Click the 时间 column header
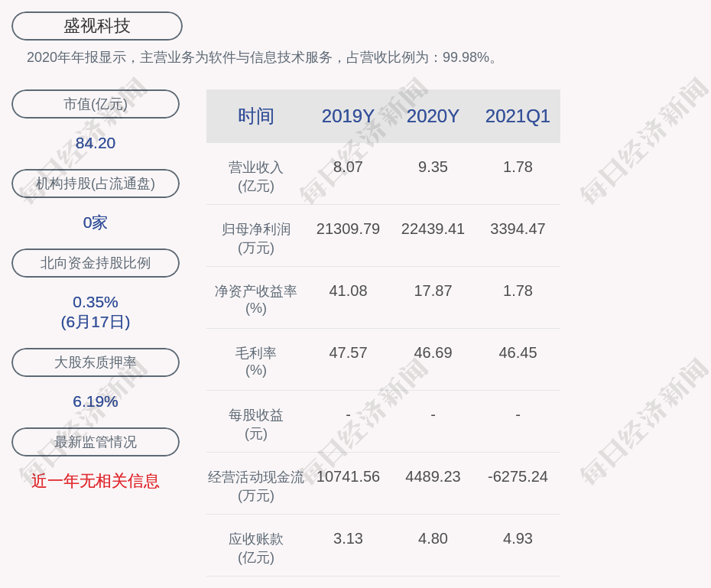The height and width of the screenshot is (588, 711). click(x=256, y=116)
